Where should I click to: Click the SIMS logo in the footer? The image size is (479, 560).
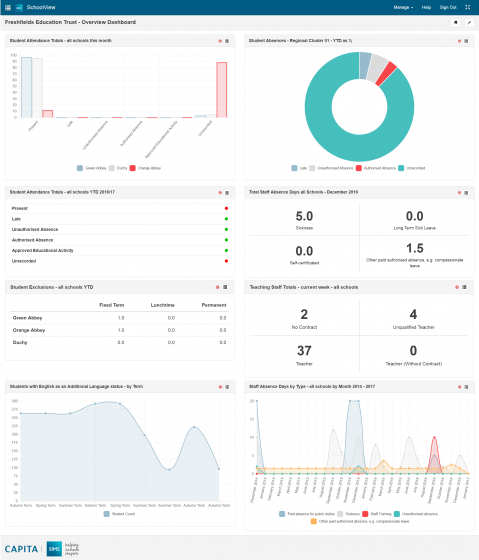(54, 549)
